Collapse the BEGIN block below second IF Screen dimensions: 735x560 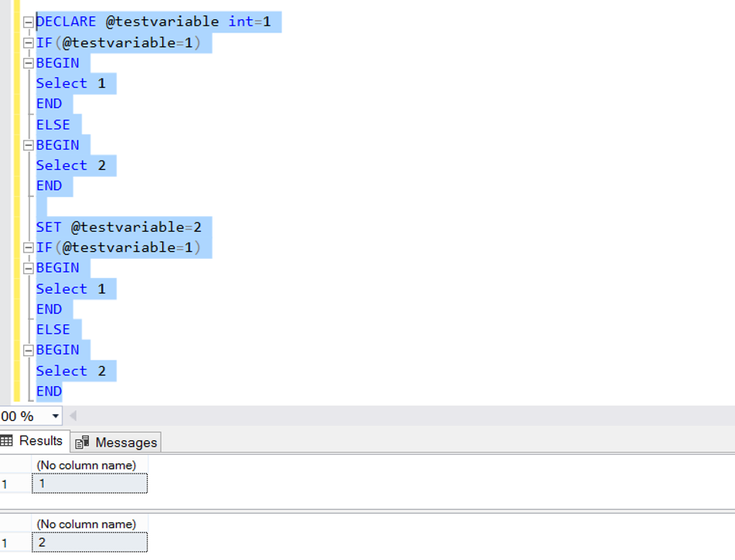(28, 268)
